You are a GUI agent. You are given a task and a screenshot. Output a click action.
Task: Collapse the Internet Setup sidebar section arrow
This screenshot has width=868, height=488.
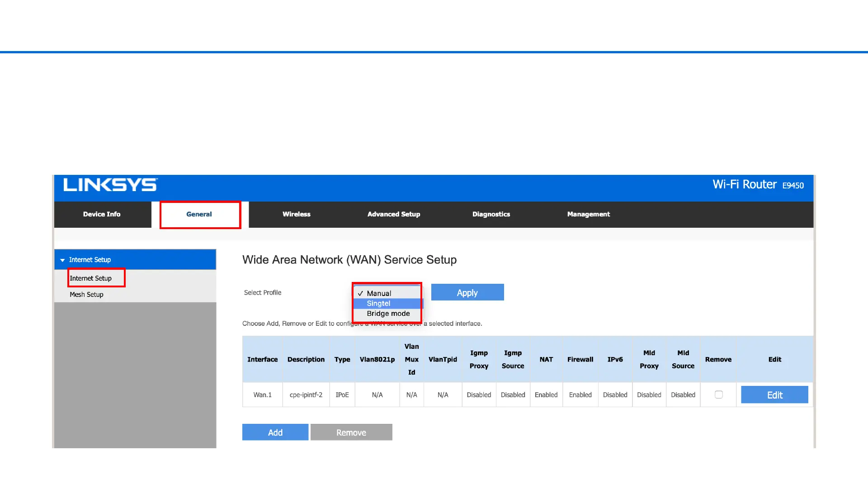click(x=62, y=260)
